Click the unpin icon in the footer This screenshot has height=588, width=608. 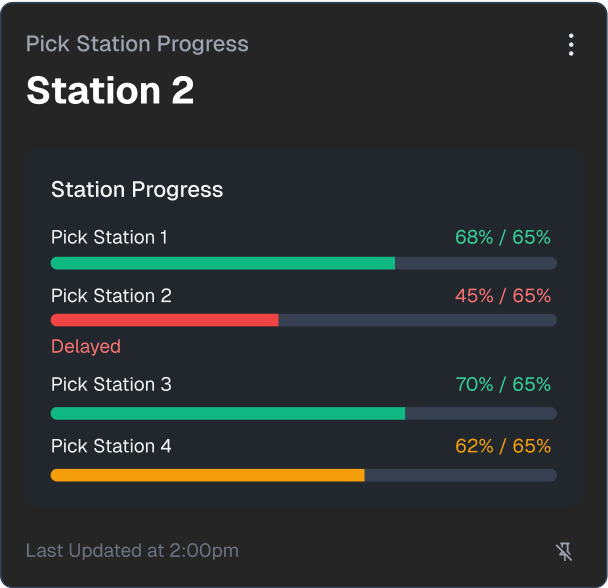point(564,551)
